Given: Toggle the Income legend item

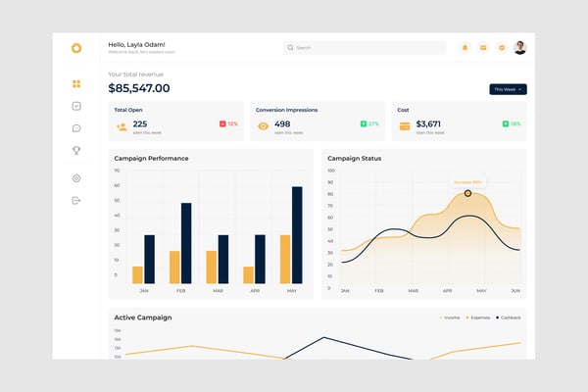Looking at the screenshot, I should tap(449, 318).
